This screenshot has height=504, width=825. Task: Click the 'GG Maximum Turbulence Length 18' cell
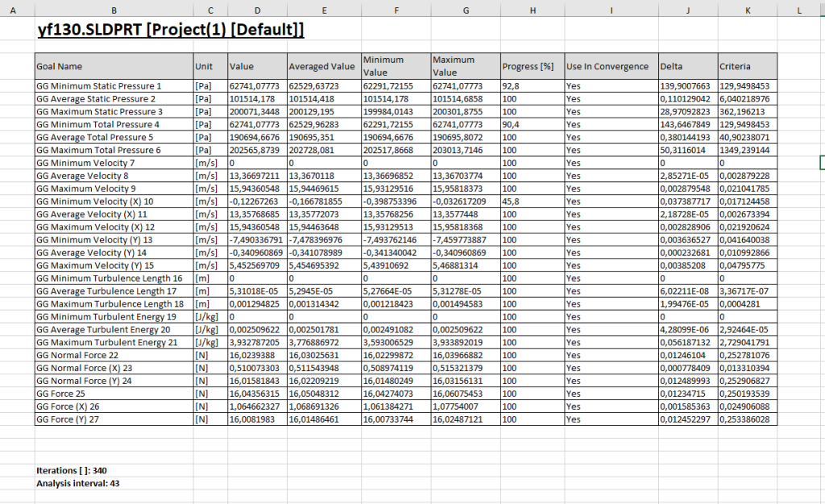pyautogui.click(x=114, y=304)
